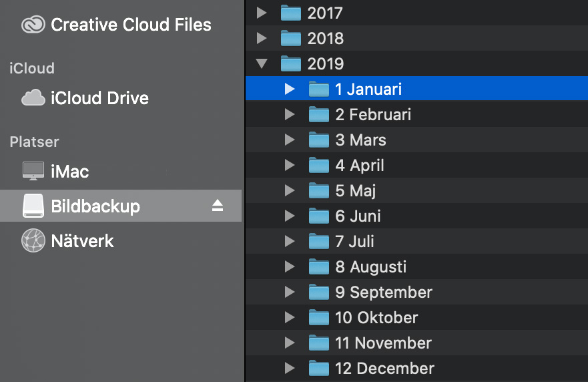Open Nätverk in the sidebar
This screenshot has height=382, width=588.
pyautogui.click(x=82, y=240)
